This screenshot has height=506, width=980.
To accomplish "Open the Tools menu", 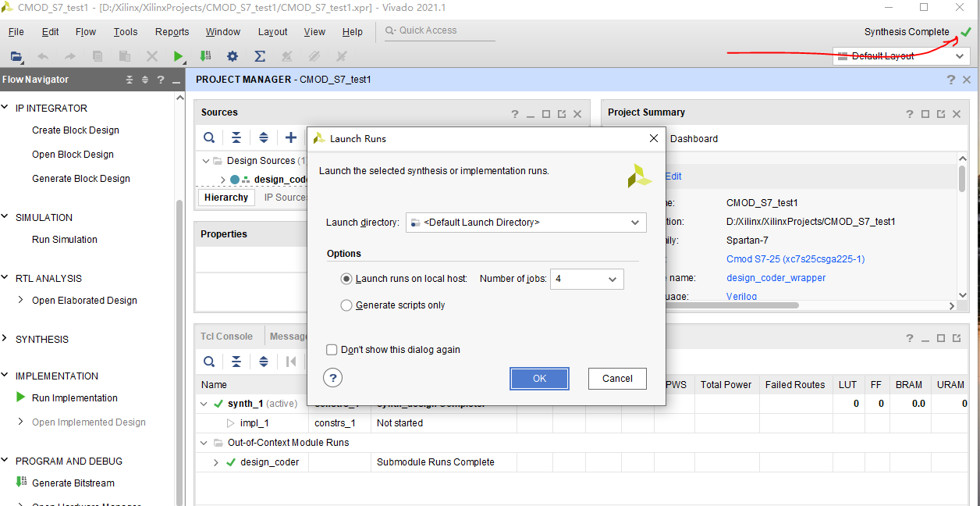I will [x=126, y=32].
